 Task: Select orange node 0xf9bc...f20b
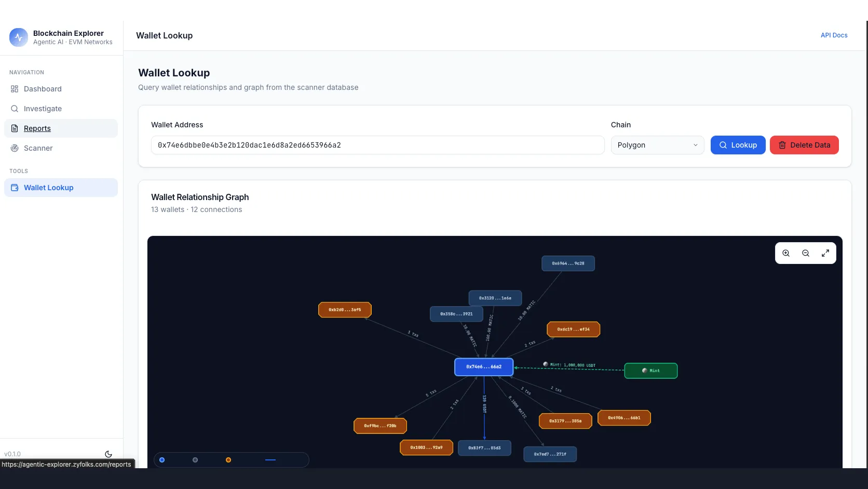coord(380,426)
